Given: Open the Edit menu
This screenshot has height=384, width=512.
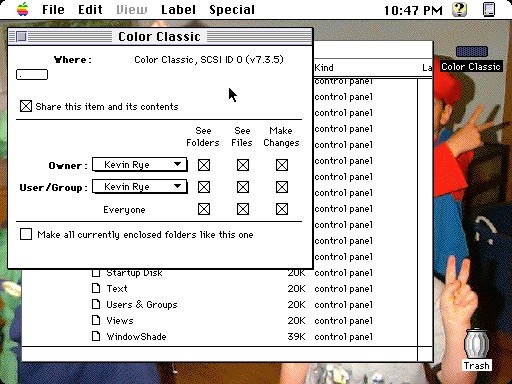Looking at the screenshot, I should (90, 10).
